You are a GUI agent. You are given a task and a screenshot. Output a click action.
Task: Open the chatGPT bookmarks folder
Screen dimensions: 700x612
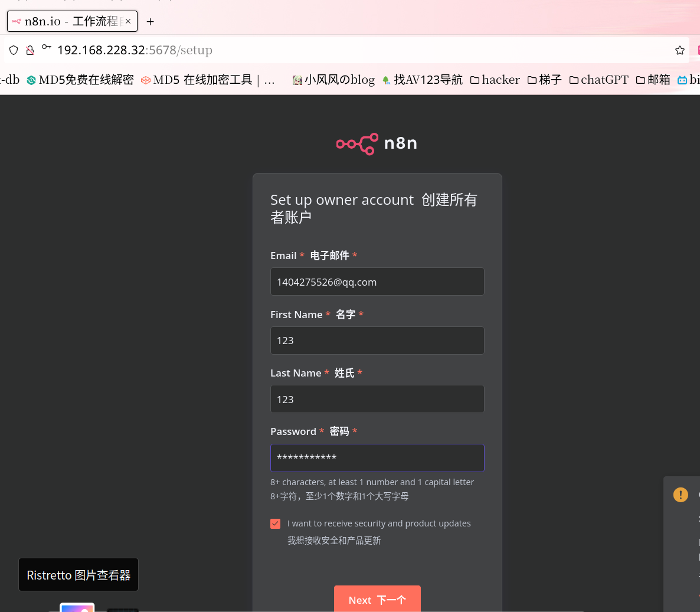click(598, 80)
